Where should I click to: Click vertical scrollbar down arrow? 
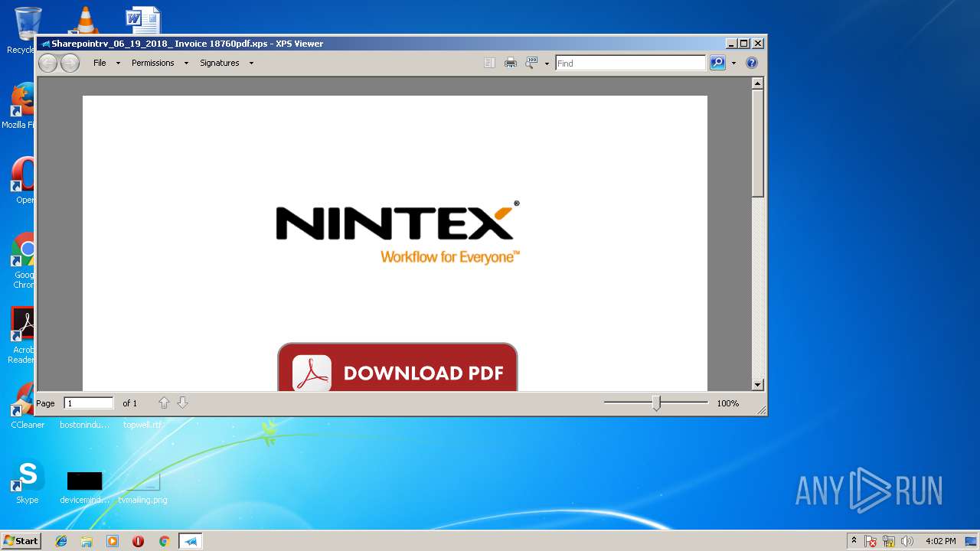coord(758,385)
